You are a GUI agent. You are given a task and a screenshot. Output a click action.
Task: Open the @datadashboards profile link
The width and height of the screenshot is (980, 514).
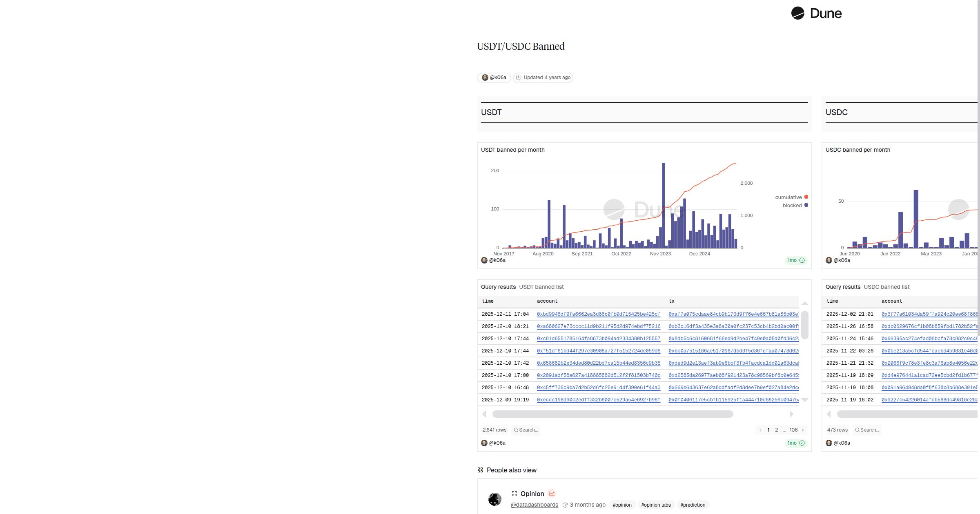pyautogui.click(x=534, y=505)
